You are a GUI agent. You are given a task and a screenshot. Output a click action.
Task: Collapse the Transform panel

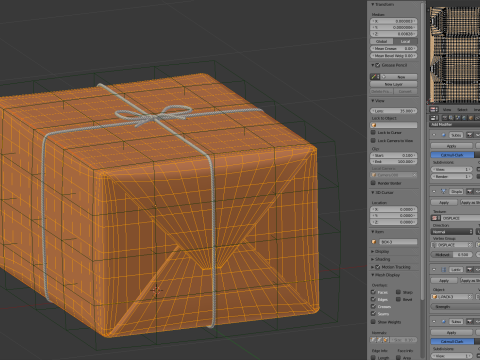[x=373, y=5]
